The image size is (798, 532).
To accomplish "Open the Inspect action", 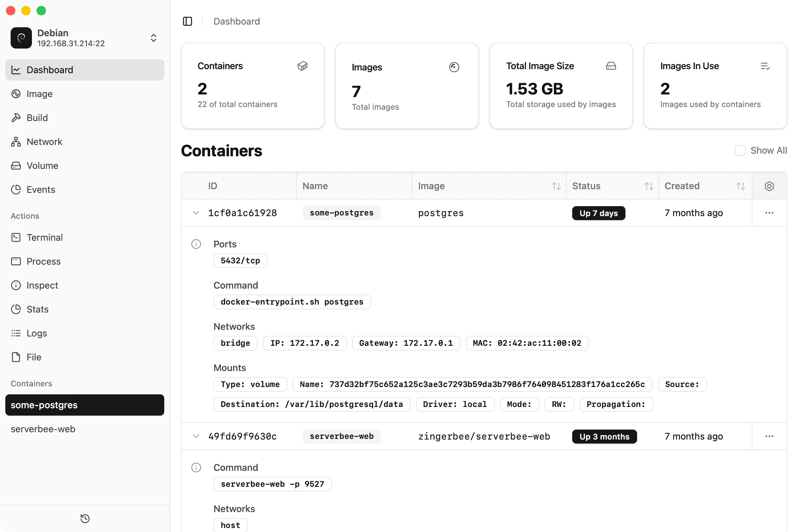I will coord(42,285).
